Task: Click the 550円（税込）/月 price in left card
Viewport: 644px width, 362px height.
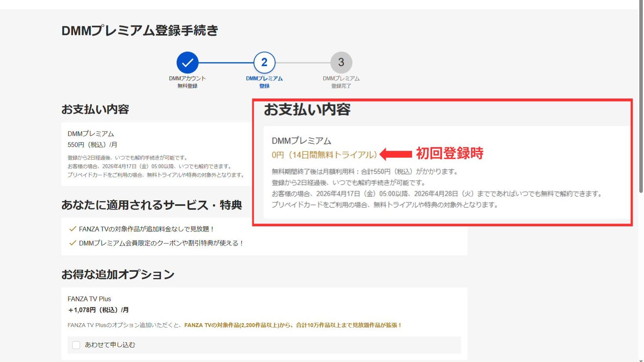Action: [x=92, y=145]
